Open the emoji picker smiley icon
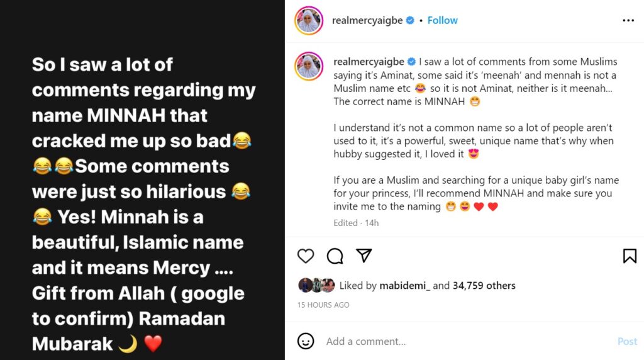The width and height of the screenshot is (644, 360). 306,341
